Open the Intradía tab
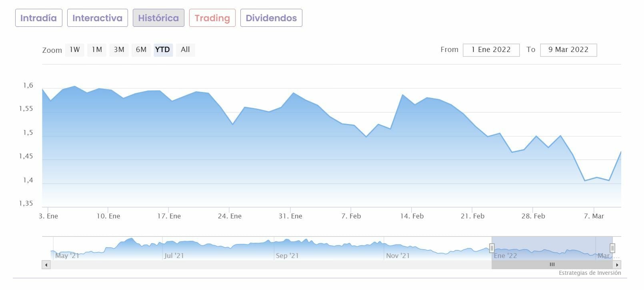The width and height of the screenshot is (644, 290). tap(38, 18)
